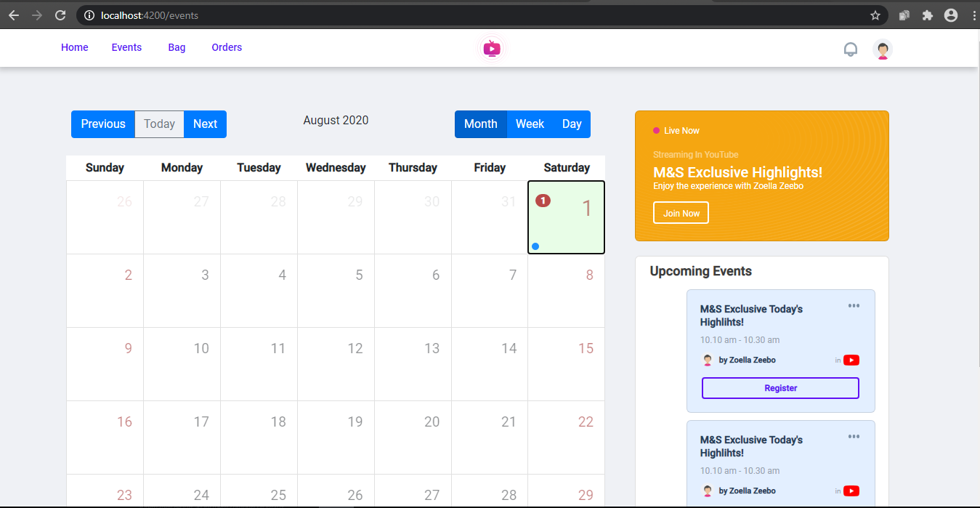Select Saturday August 22 in calendar
The width and height of the screenshot is (980, 508).
567,438
